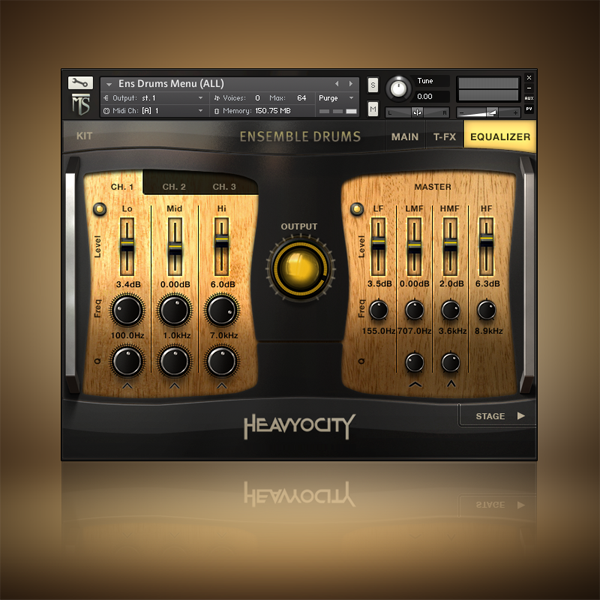The width and height of the screenshot is (600, 600).
Task: Click the Mid band Q knob
Action: (x=175, y=360)
